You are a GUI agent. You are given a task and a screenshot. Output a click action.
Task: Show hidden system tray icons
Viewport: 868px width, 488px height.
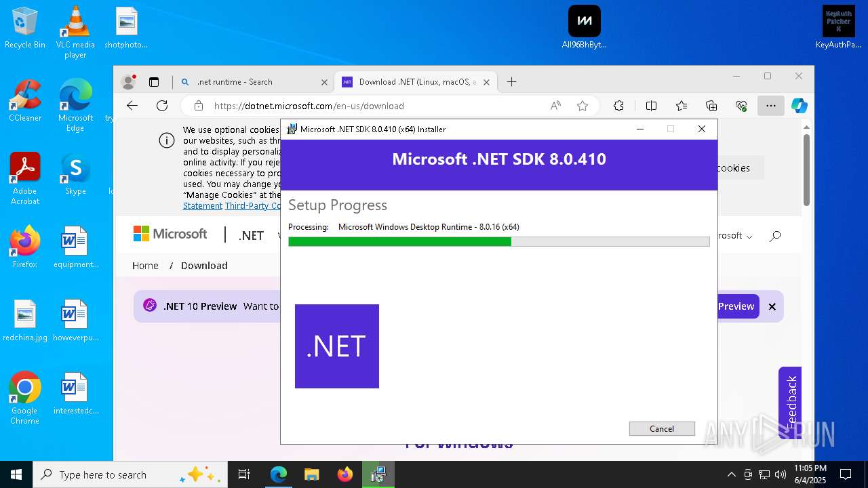731,474
